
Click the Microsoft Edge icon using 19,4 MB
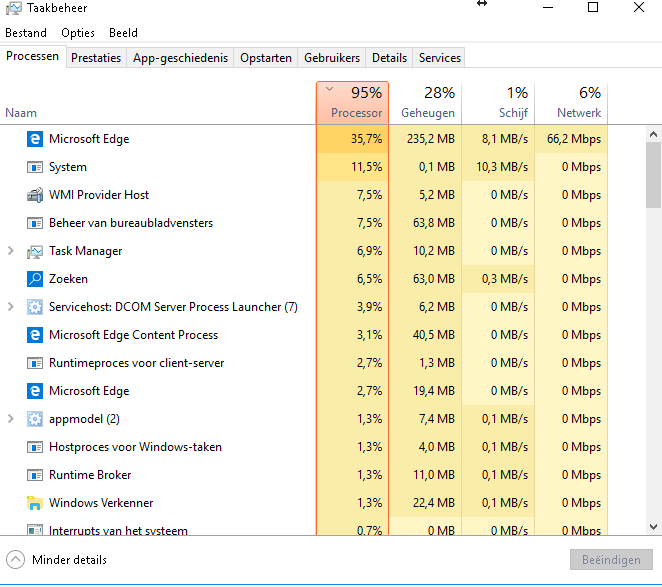35,391
